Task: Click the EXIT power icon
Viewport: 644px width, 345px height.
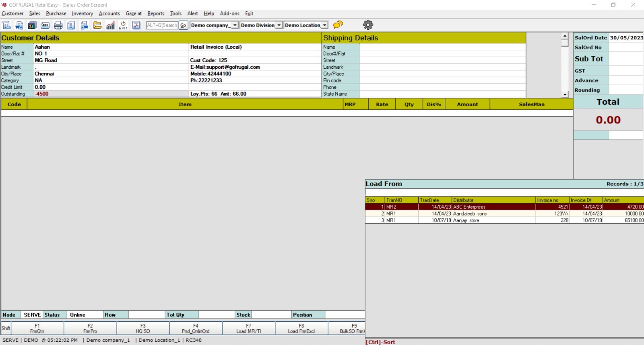Action: [x=123, y=25]
